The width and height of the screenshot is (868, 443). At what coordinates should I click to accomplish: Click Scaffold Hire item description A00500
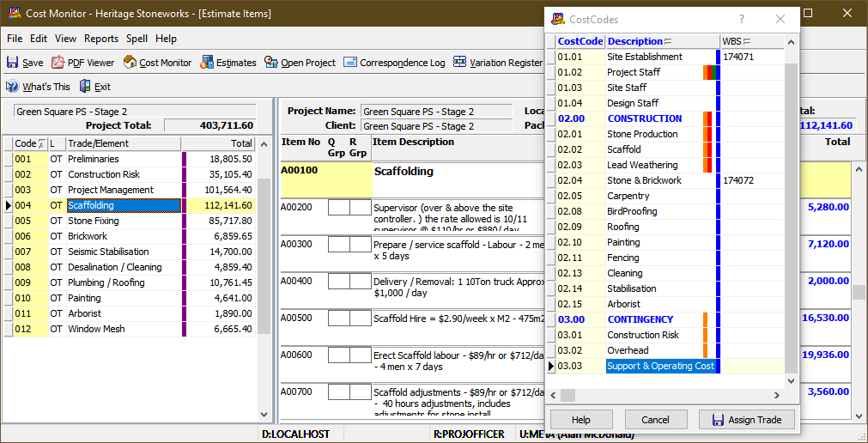[459, 319]
